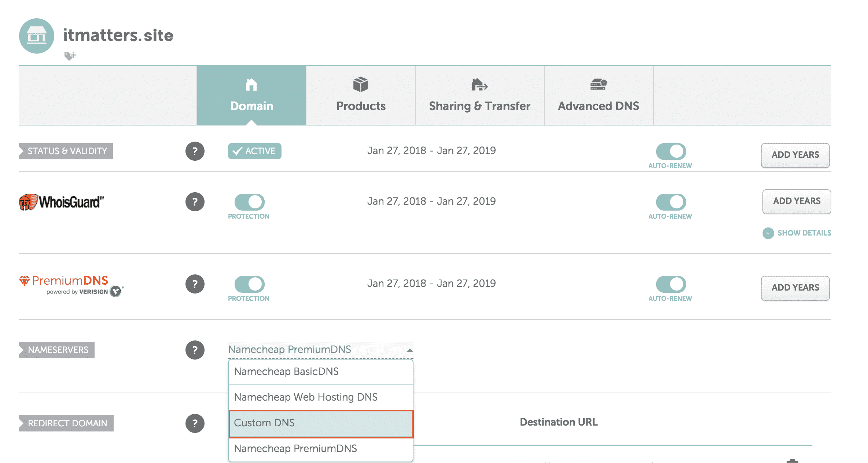
Task: Toggle domain auto-renew in Status & Validity row
Action: 671,151
